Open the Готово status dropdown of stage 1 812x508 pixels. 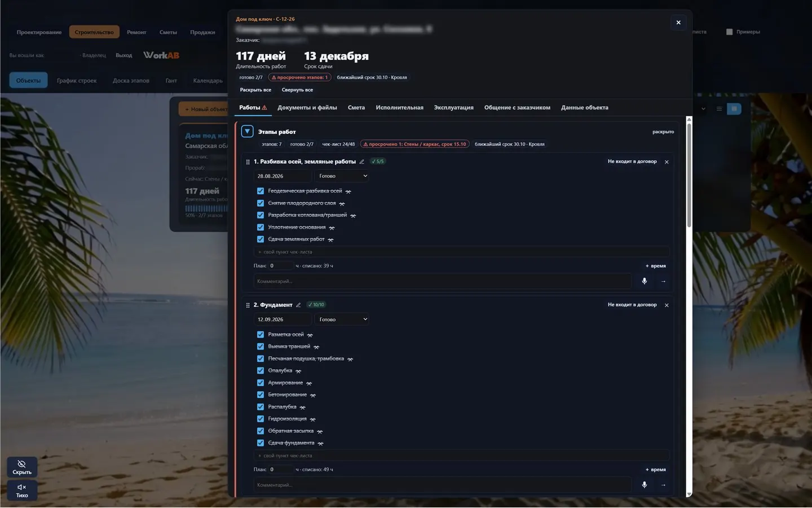[x=342, y=176]
